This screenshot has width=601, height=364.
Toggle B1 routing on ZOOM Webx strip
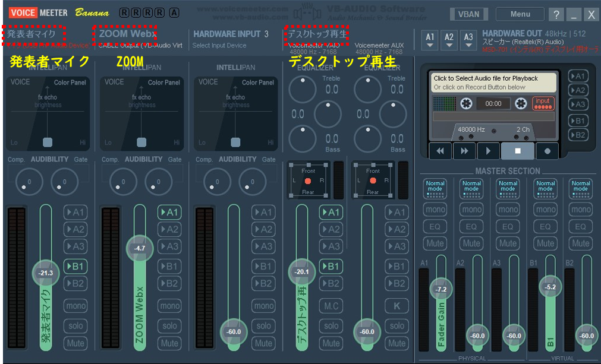pyautogui.click(x=169, y=267)
